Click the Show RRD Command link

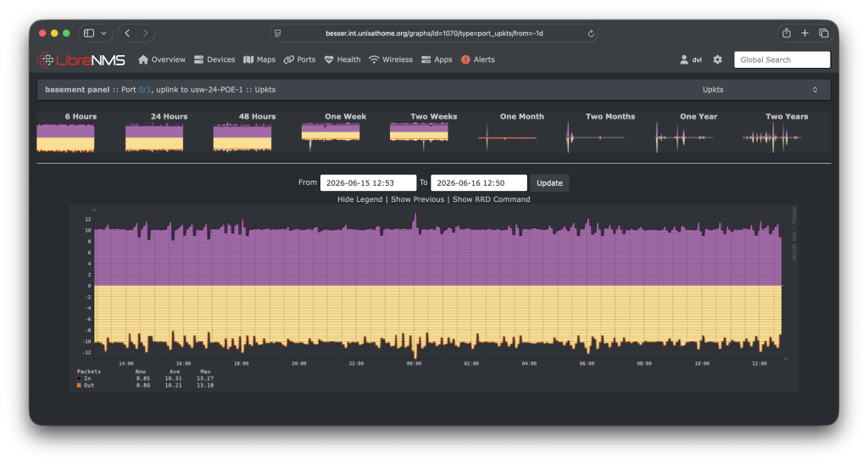point(491,199)
